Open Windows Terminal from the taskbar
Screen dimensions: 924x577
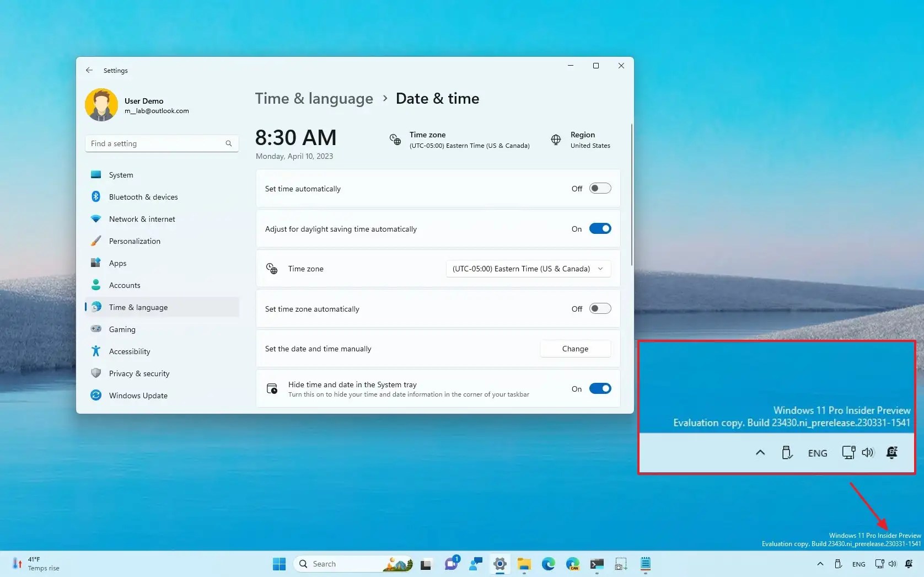pos(597,564)
